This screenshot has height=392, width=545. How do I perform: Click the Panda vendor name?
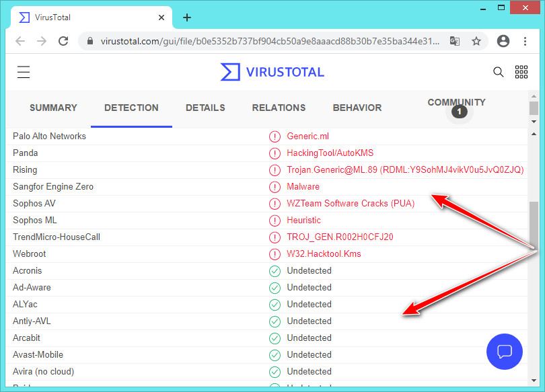(x=25, y=153)
